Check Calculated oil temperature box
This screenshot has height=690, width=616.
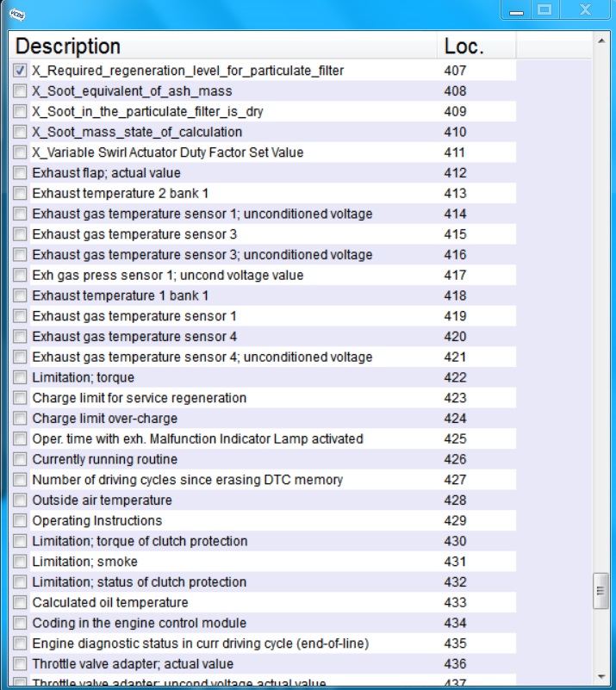20,602
